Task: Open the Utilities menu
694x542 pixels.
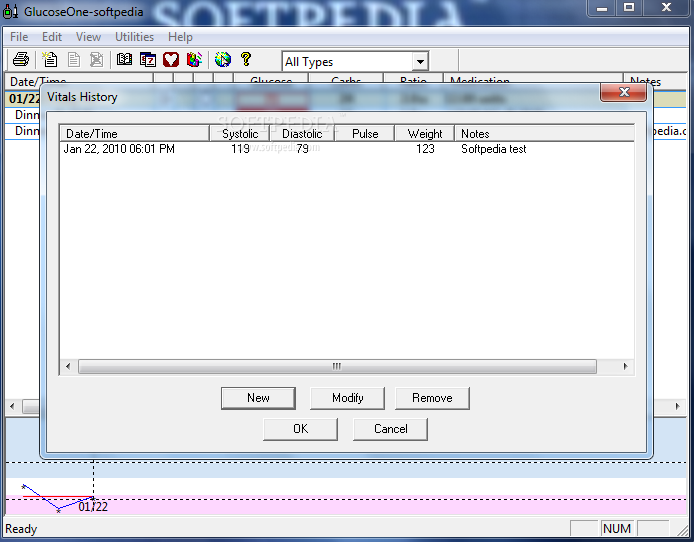Action: click(135, 37)
